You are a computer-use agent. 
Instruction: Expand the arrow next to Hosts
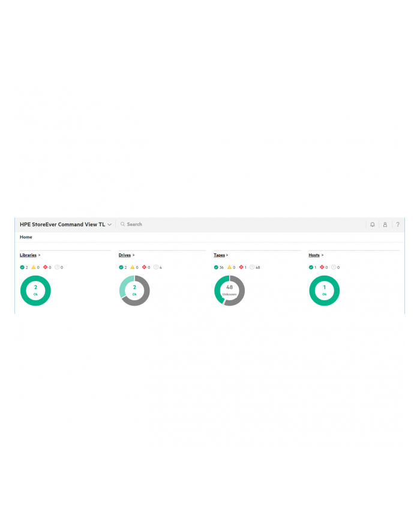(x=322, y=255)
